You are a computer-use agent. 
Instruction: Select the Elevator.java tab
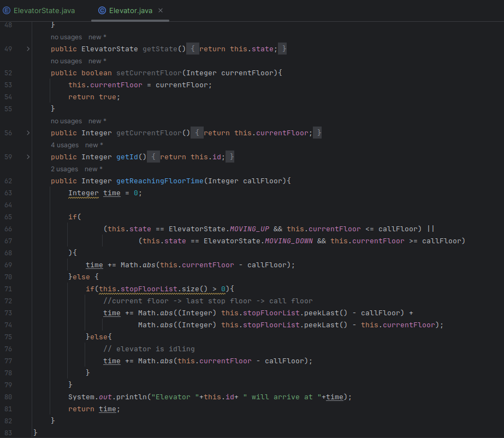point(130,10)
